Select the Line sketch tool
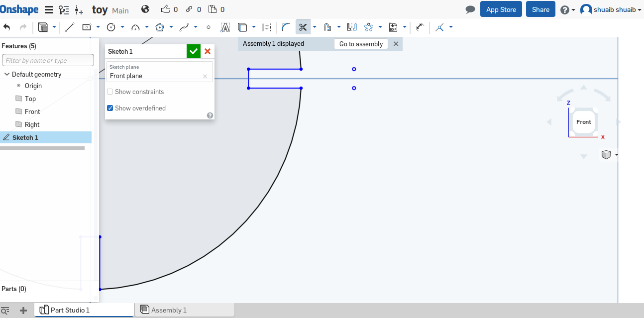This screenshot has height=318, width=644. (70, 27)
